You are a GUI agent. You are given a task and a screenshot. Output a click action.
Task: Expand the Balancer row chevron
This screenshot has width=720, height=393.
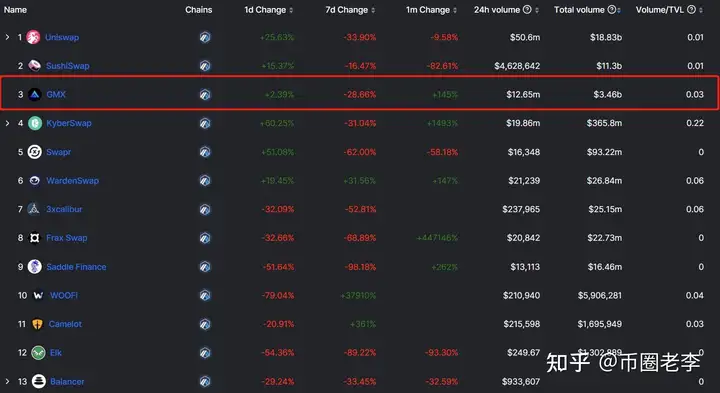7,381
